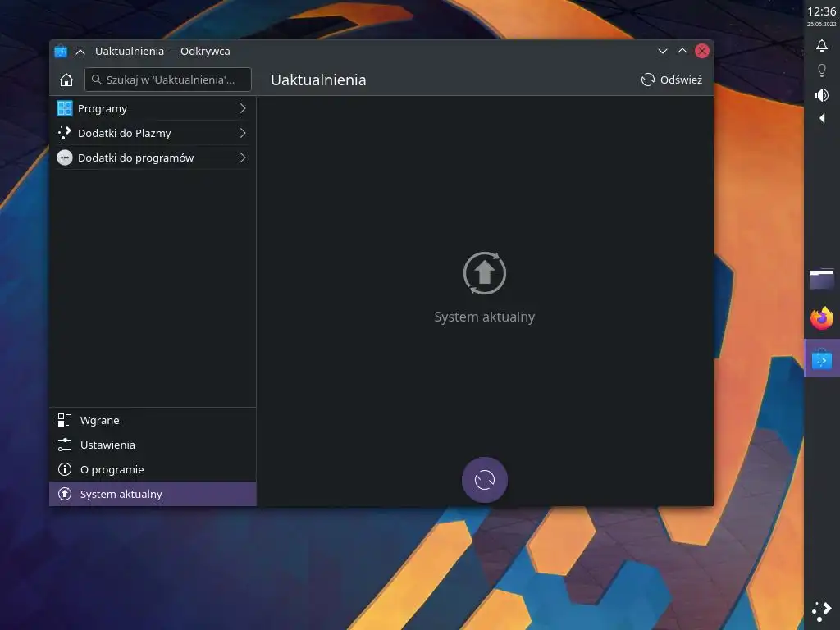Viewport: 840px width, 630px height.
Task: Click the search field in Uaktualnienia
Action: pyautogui.click(x=167, y=80)
